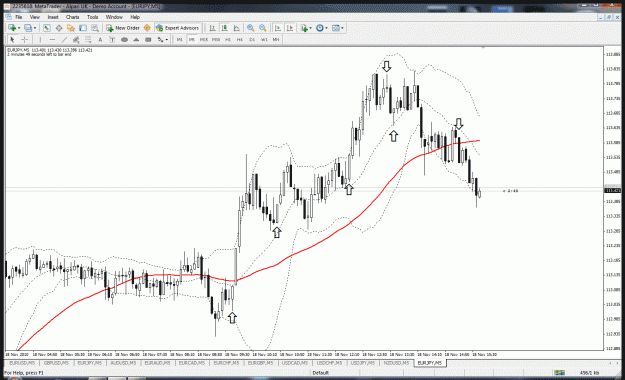Expand the Profiles dropdown arrow

click(35, 28)
